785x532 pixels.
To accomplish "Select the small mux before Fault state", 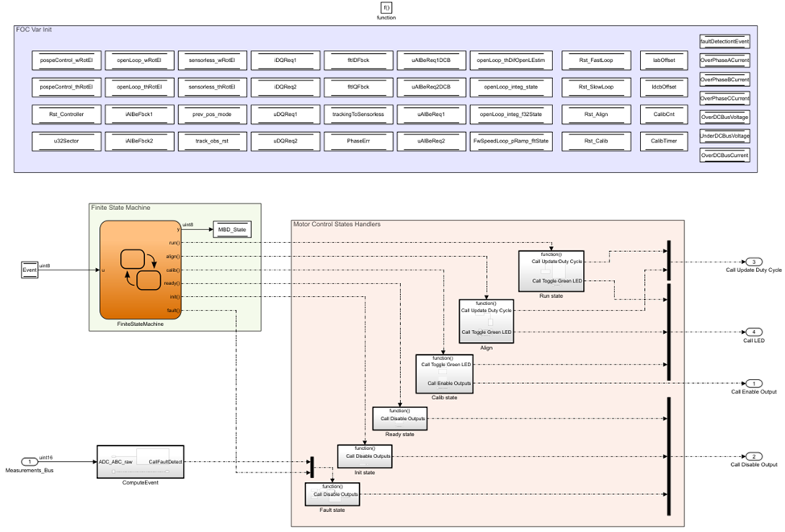I will (312, 467).
